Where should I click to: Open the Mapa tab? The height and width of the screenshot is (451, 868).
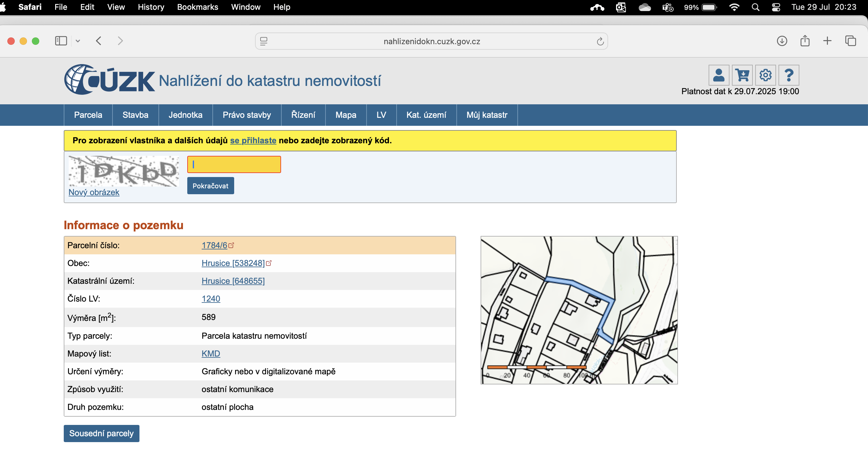[345, 115]
